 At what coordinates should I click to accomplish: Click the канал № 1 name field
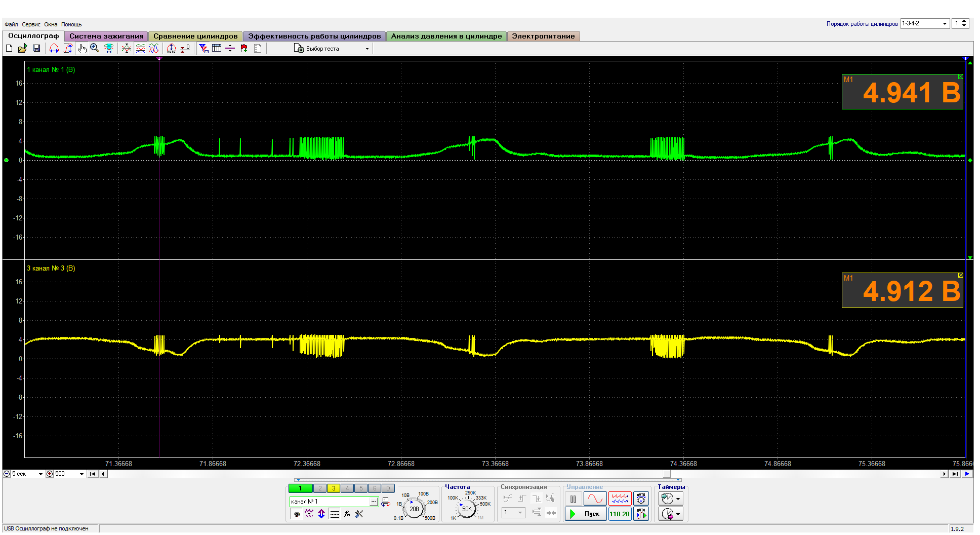(330, 502)
